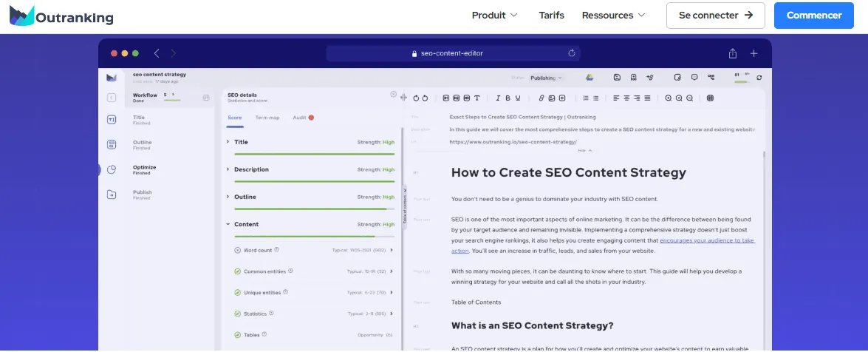868x352 pixels.
Task: Click the share icon in browser bar
Action: [x=732, y=53]
